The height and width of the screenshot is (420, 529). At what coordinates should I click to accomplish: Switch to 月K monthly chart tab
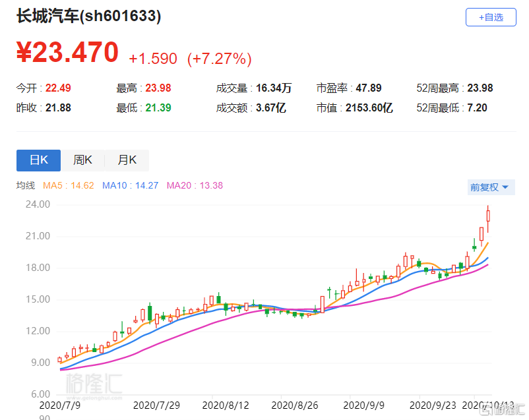point(127,160)
